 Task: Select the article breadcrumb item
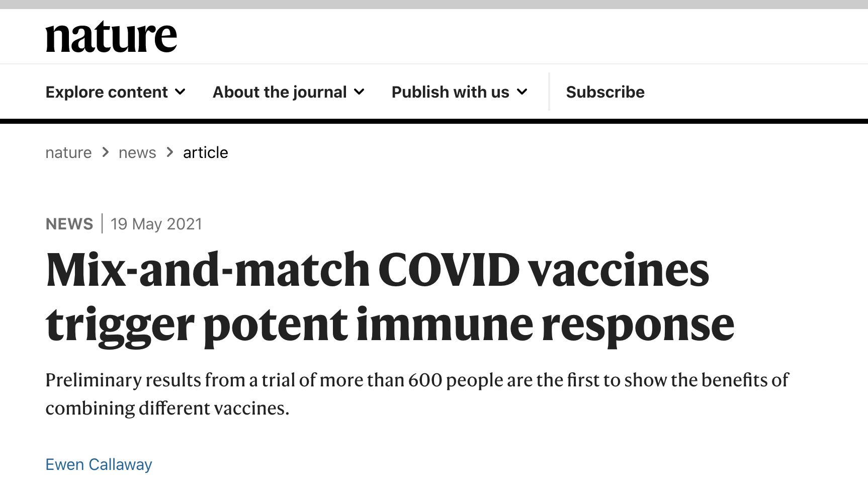click(206, 152)
